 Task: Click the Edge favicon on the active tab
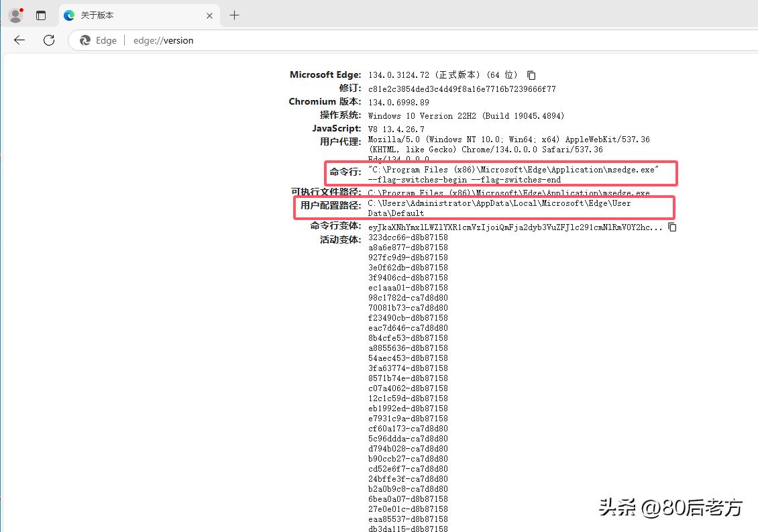[68, 15]
